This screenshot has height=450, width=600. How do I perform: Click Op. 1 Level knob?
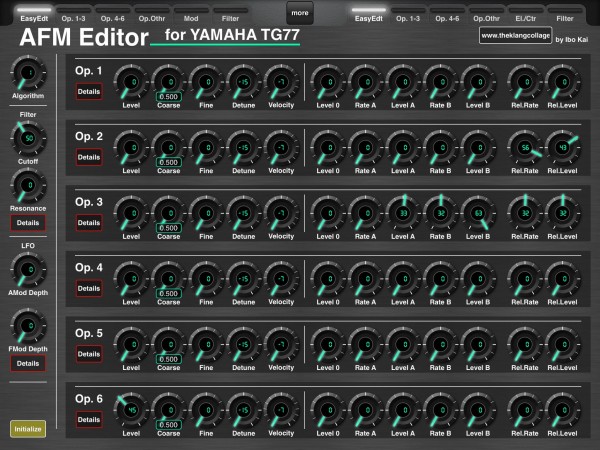(131, 82)
